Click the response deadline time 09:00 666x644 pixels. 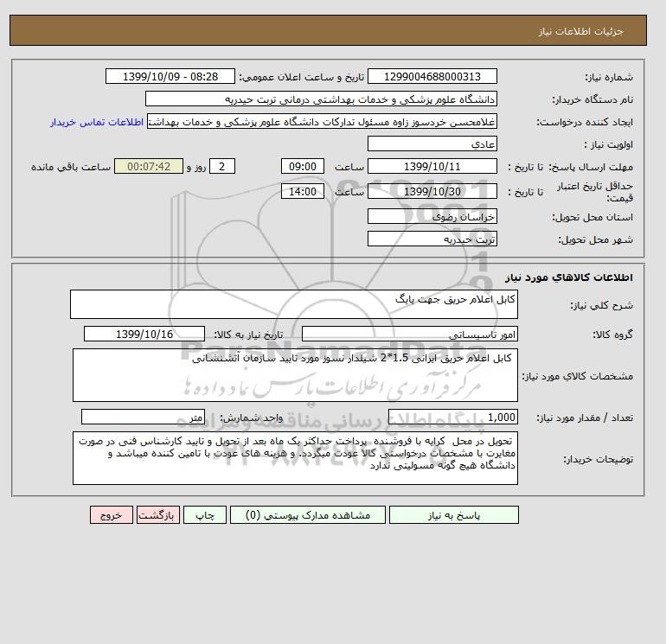(x=303, y=167)
